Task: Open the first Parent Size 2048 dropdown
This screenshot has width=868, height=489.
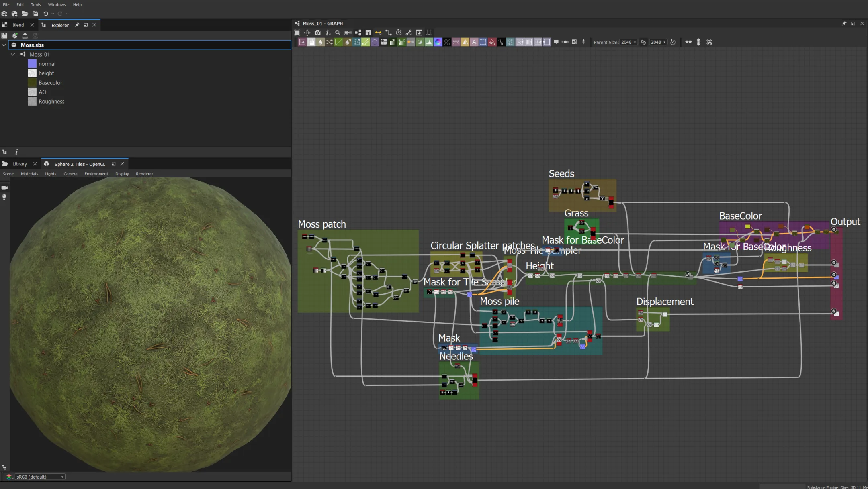Action: pyautogui.click(x=628, y=42)
